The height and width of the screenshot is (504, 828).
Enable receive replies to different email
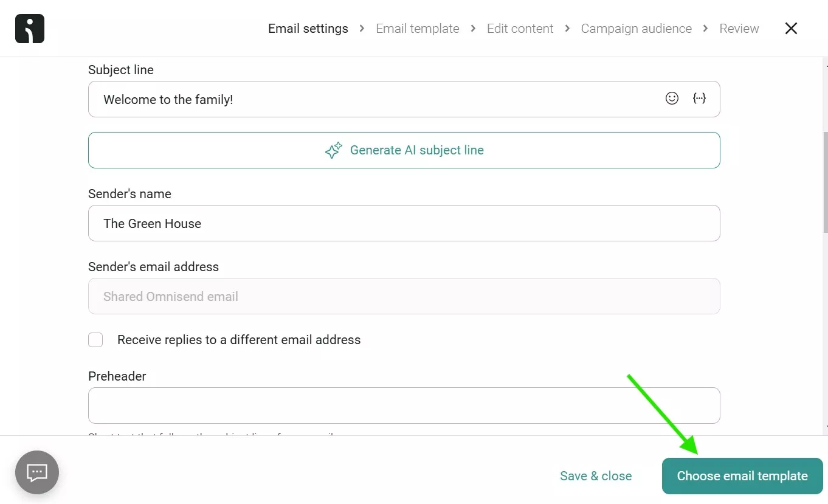[95, 340]
